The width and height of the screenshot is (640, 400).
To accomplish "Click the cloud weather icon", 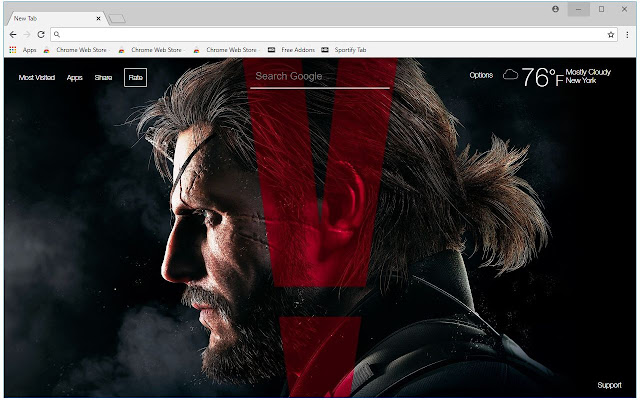I will click(x=510, y=75).
